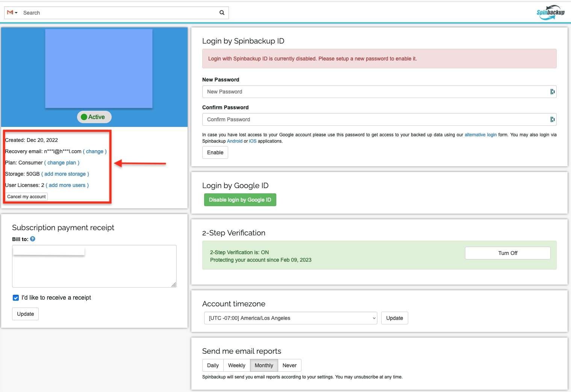Click password manager icon in New Password field
The height and width of the screenshot is (392, 571).
[552, 92]
